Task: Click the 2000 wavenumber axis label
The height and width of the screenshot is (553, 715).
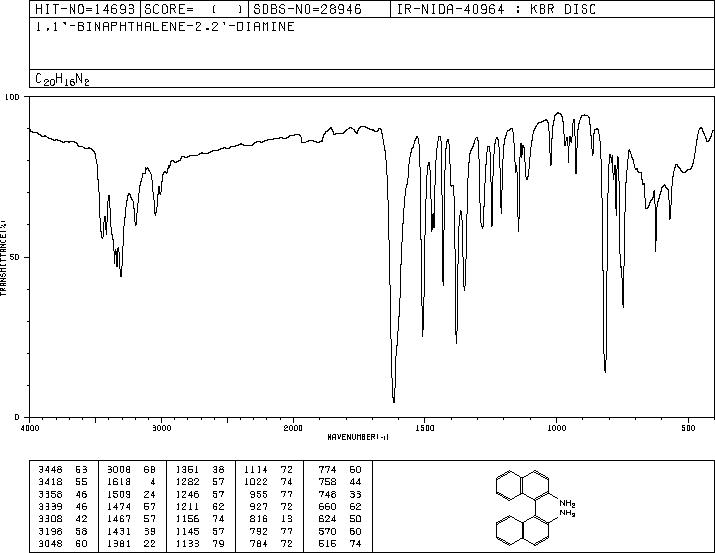Action: pos(293,428)
